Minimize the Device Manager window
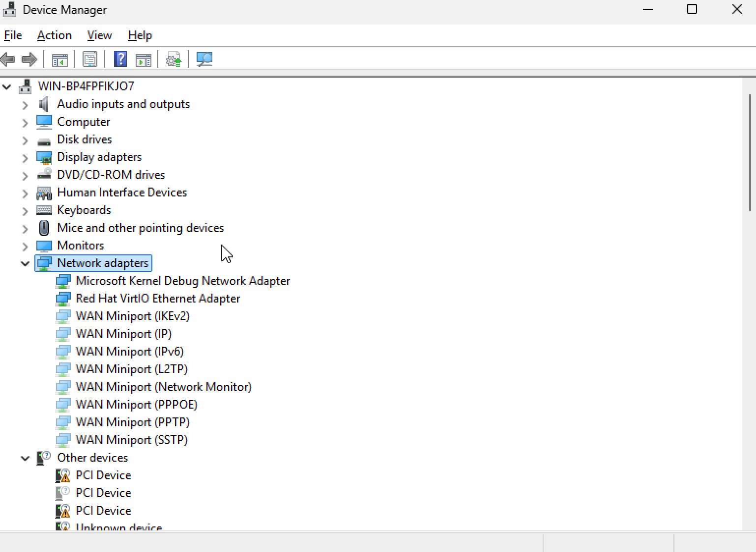The image size is (756, 552). tap(648, 9)
